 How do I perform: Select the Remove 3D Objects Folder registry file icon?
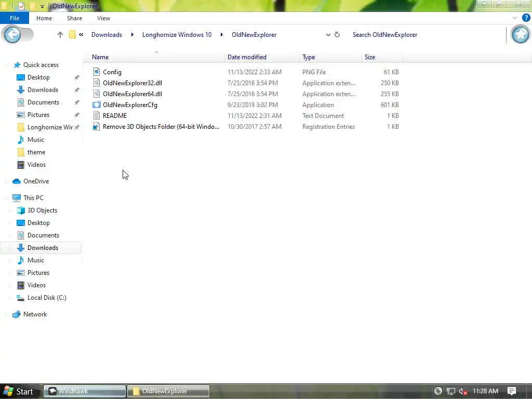point(96,127)
